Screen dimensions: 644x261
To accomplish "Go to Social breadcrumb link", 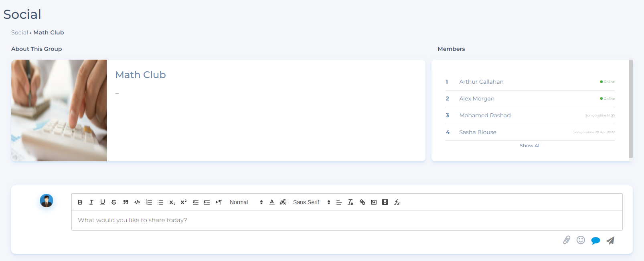I will (x=19, y=32).
